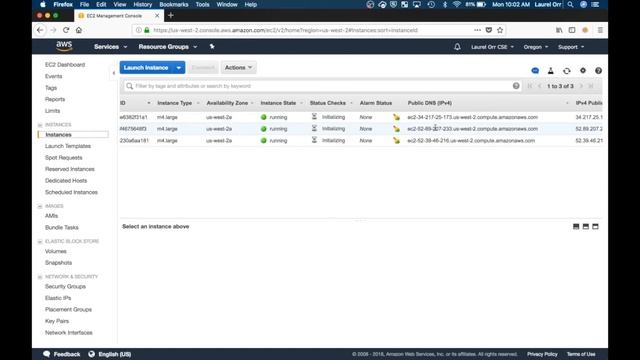The height and width of the screenshot is (360, 640).
Task: Collapse the INSTANCES sidebar section
Action: coord(40,125)
